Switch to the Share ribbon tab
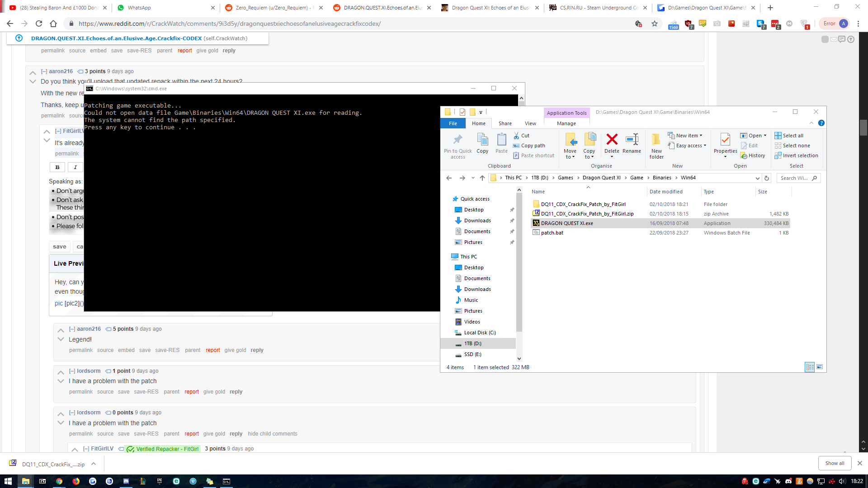Image resolution: width=868 pixels, height=488 pixels. 505,123
